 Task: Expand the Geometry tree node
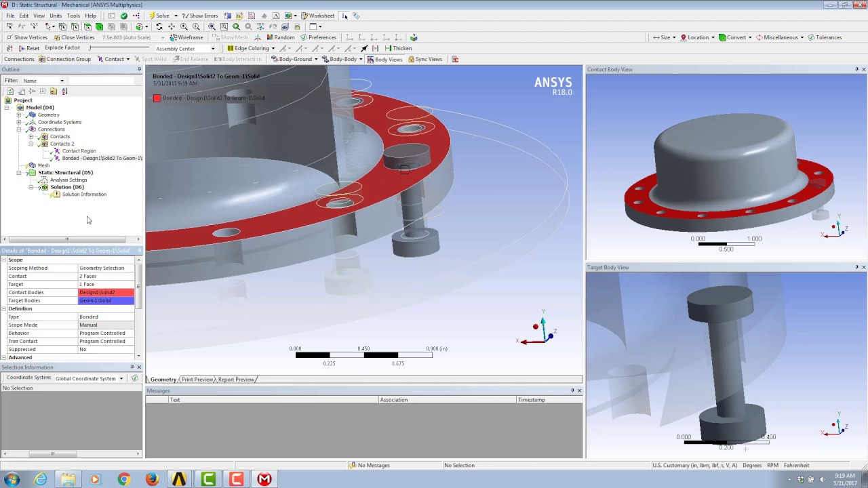[x=19, y=115]
